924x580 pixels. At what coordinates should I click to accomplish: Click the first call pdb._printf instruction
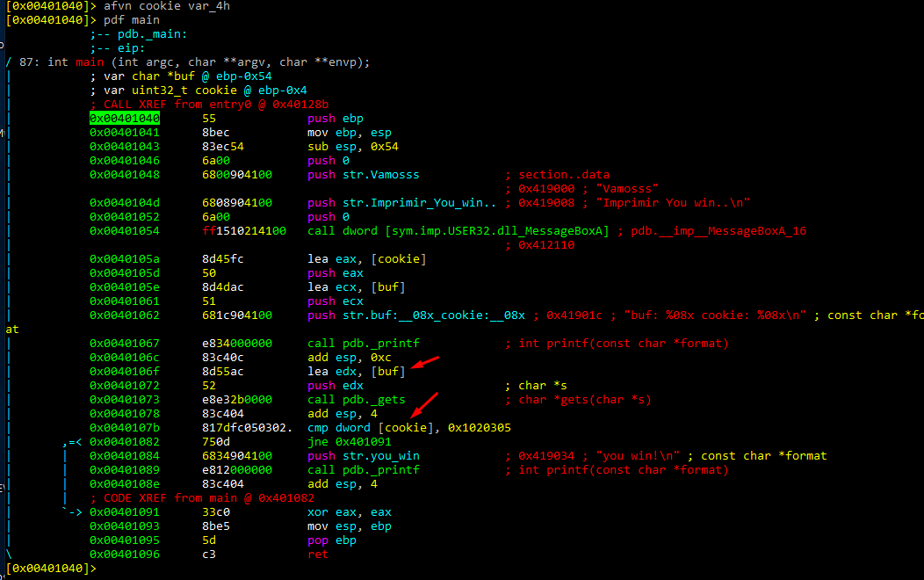tap(364, 344)
